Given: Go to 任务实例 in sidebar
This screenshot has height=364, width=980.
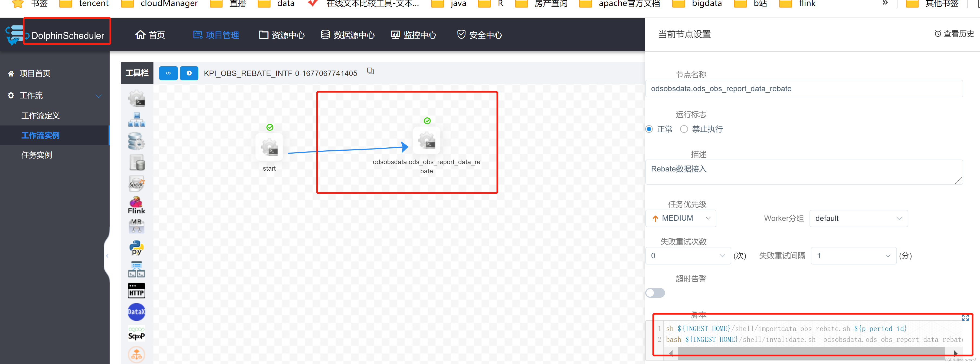Looking at the screenshot, I should [37, 155].
